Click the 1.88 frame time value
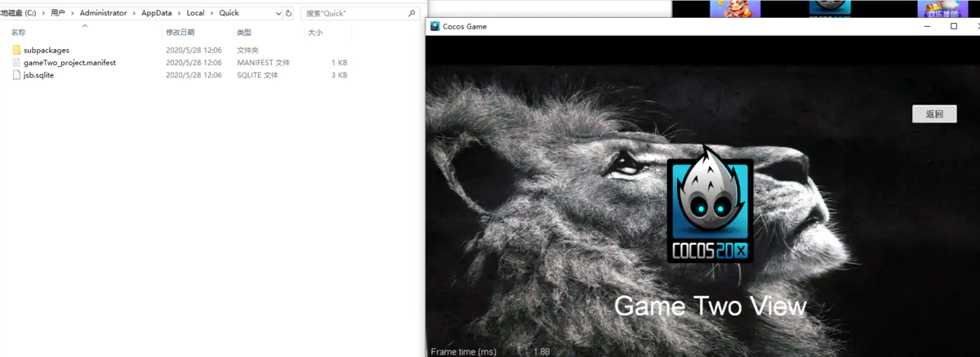 click(541, 351)
